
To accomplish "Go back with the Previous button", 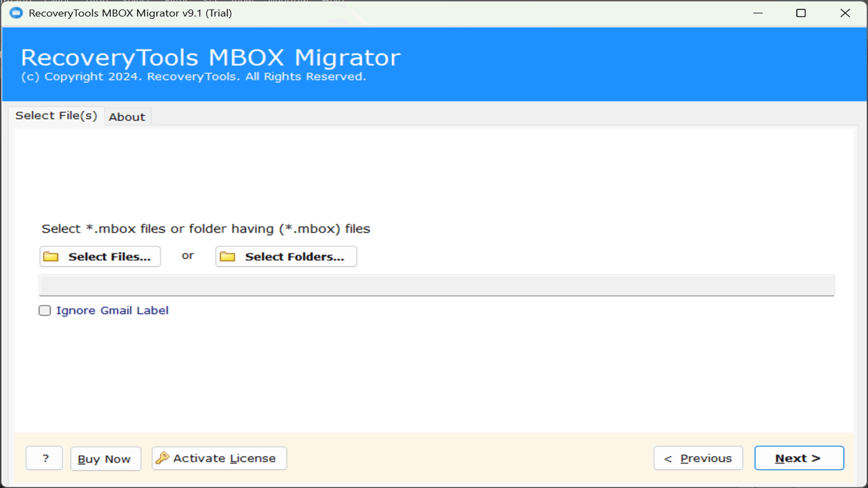I will point(698,458).
